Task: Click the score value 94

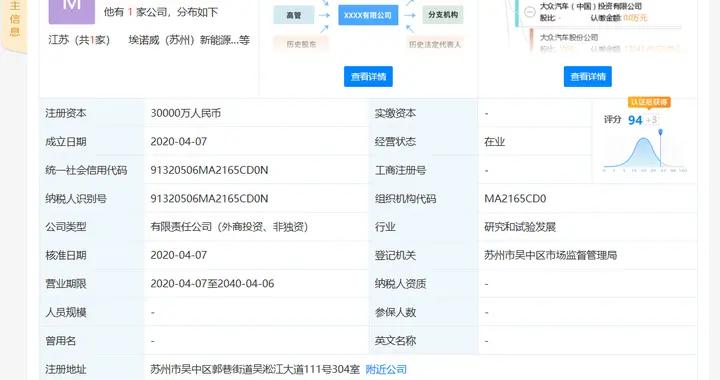Action: point(635,120)
